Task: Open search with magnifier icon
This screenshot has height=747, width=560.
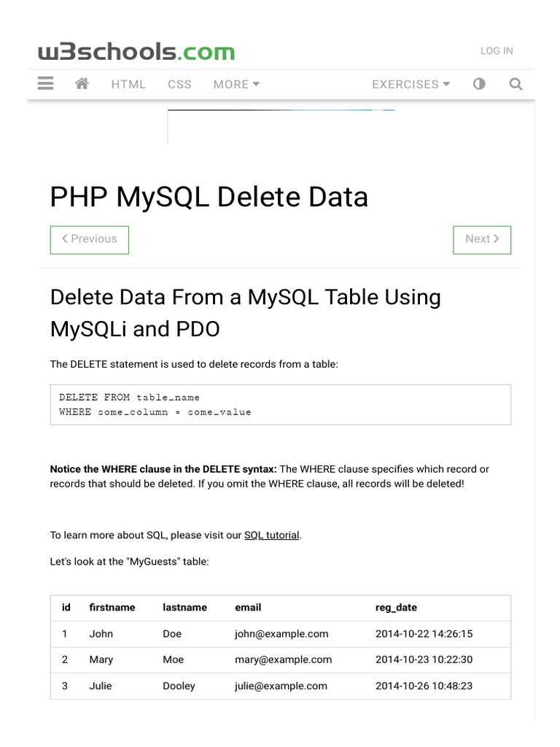Action: 516,84
